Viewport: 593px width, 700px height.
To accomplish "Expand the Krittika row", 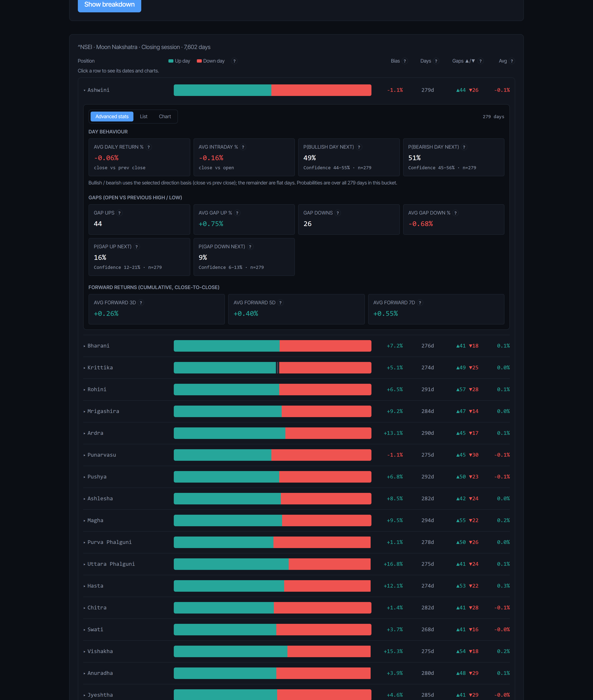I will (x=296, y=368).
